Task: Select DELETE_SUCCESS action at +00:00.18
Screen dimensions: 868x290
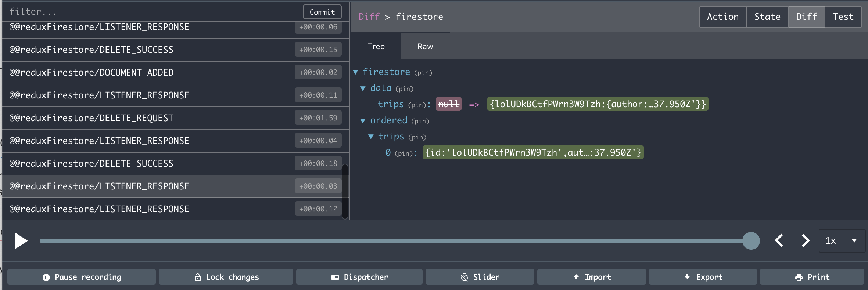Action: 176,164
